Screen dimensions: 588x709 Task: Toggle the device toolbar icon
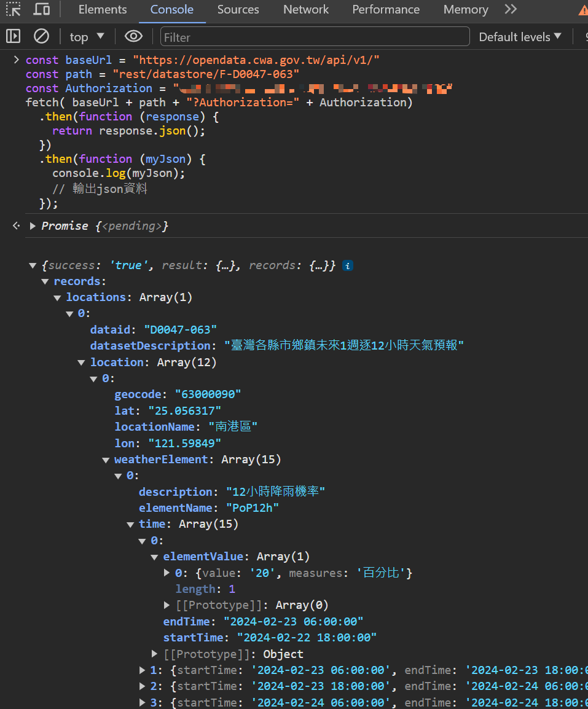41,10
